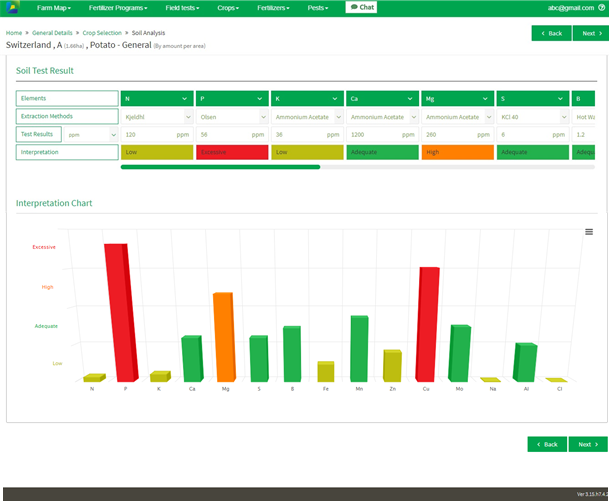The width and height of the screenshot is (609, 501).
Task: Click the Elements row label
Action: 67,98
